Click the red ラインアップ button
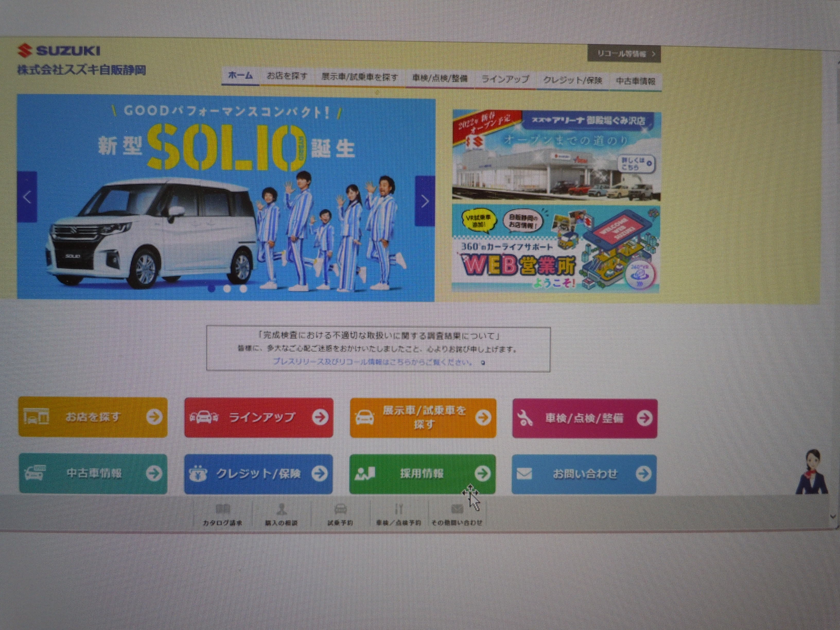 tap(259, 417)
